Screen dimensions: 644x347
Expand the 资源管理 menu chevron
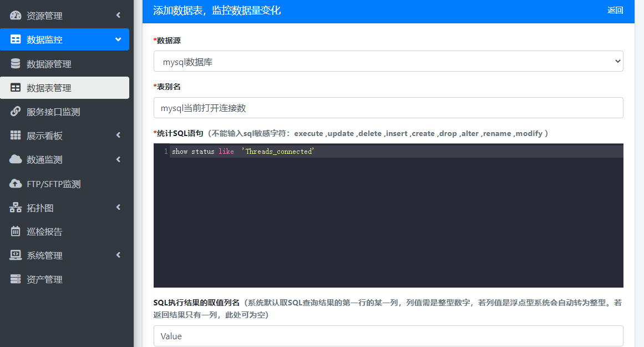coord(118,15)
